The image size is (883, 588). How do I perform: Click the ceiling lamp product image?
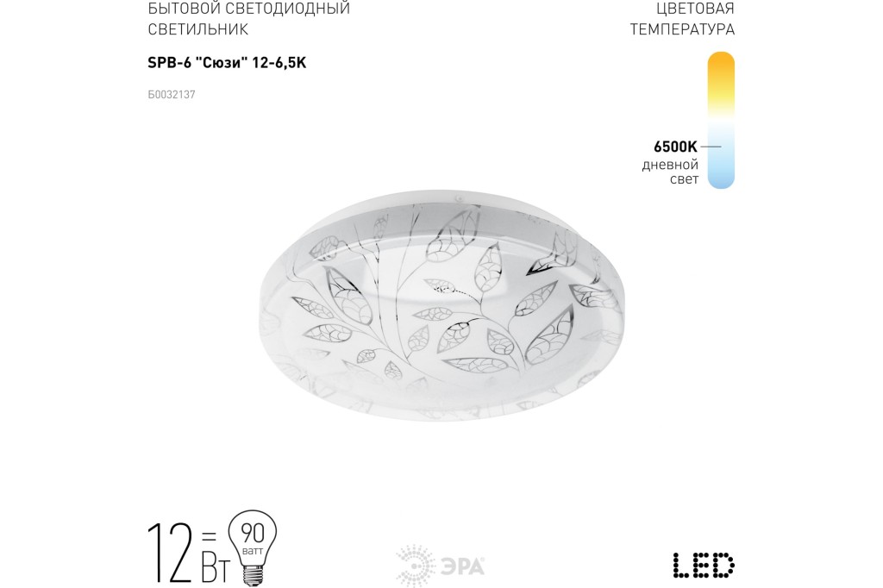pyautogui.click(x=441, y=305)
